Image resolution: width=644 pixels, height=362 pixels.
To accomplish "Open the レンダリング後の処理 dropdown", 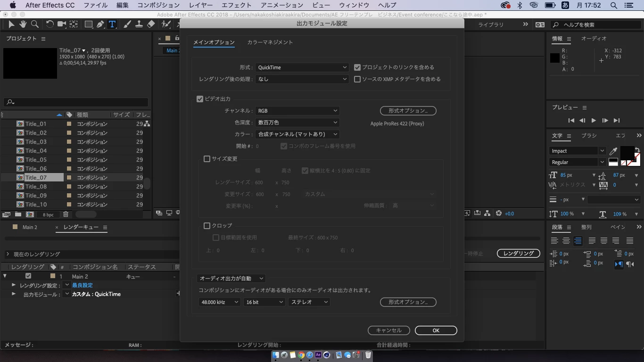I will pos(302,79).
